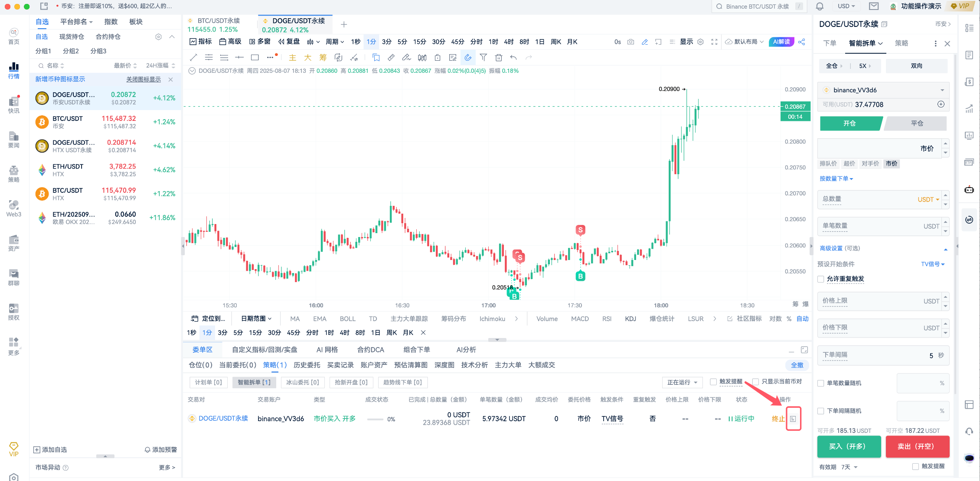The width and height of the screenshot is (980, 481).
Task: Tick 只显示当前币对 checkbox
Action: pos(755,381)
